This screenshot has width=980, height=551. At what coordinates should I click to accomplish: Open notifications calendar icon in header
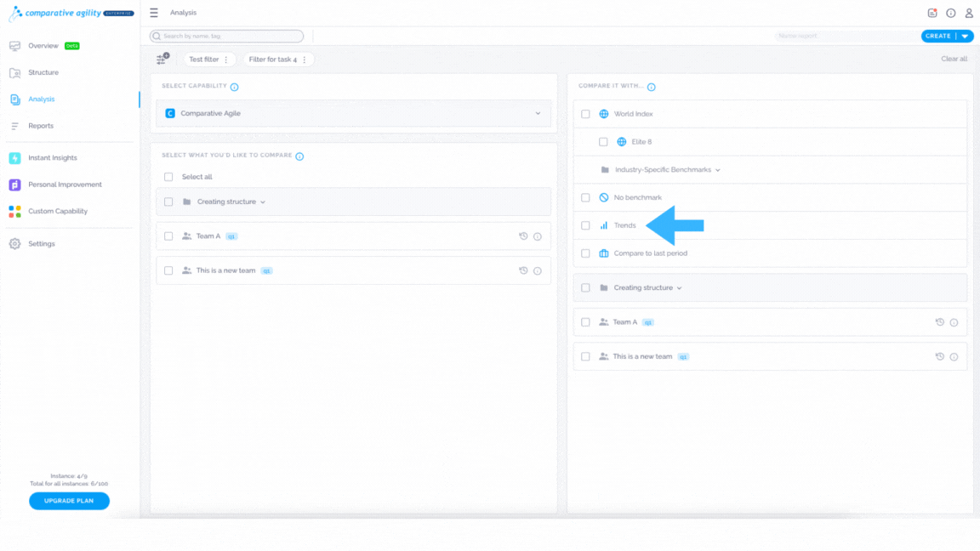tap(932, 13)
